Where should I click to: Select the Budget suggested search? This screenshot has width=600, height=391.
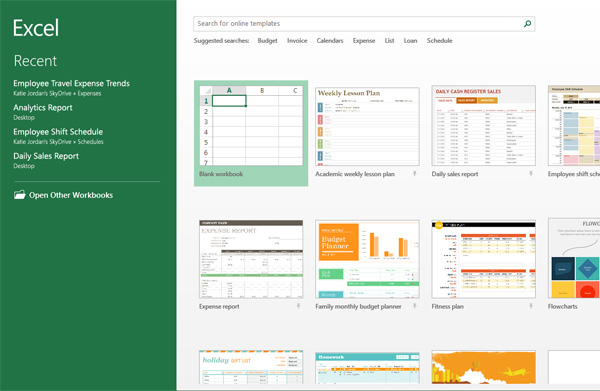pos(267,41)
